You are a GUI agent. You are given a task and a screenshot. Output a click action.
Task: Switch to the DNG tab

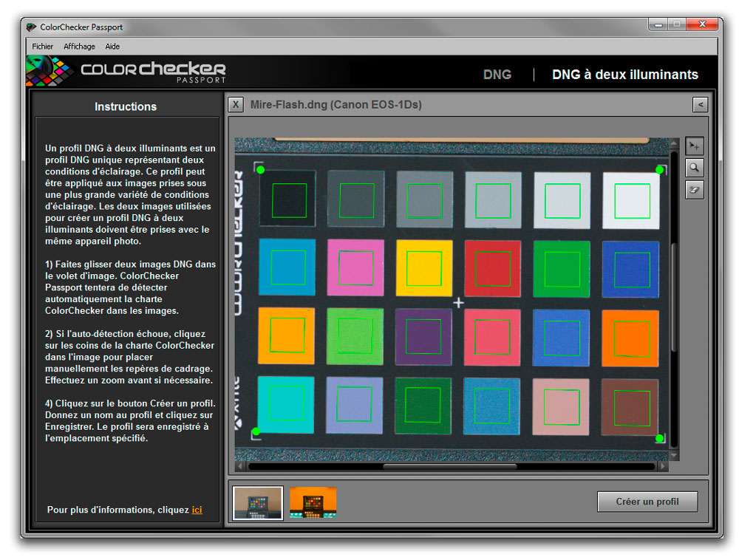tap(497, 75)
